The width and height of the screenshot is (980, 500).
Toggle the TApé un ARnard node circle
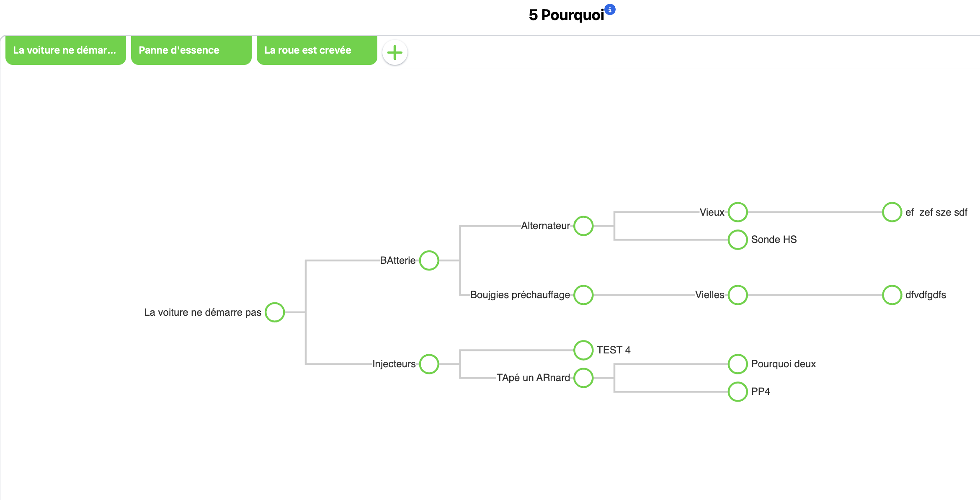[583, 378]
